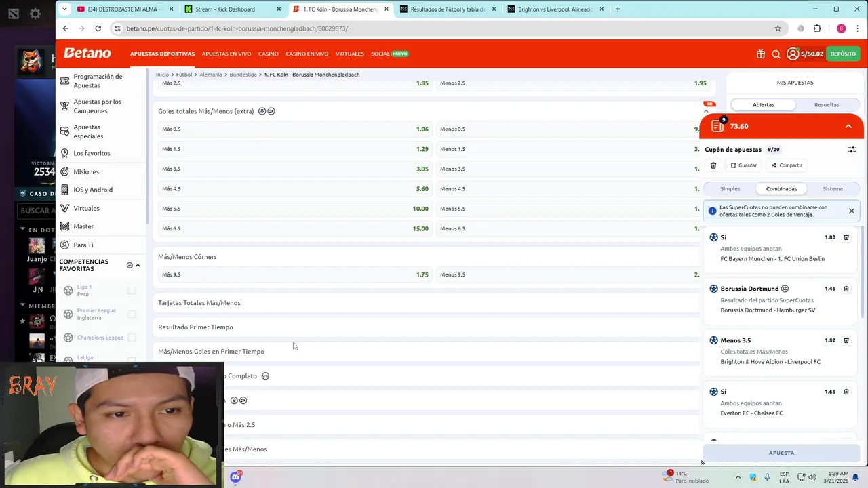Dismiss the SuperCuotas info notice
Screen dimensions: 868x488
click(x=851, y=211)
